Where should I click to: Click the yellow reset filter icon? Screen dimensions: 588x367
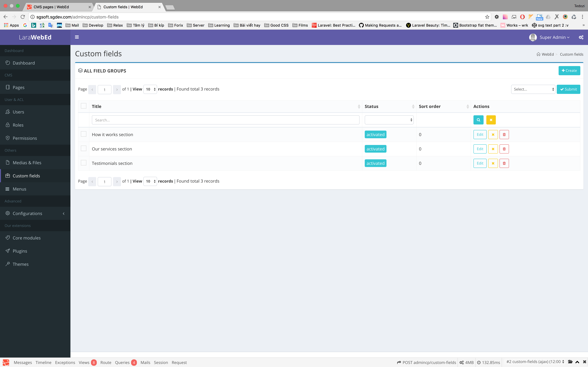[x=491, y=120]
